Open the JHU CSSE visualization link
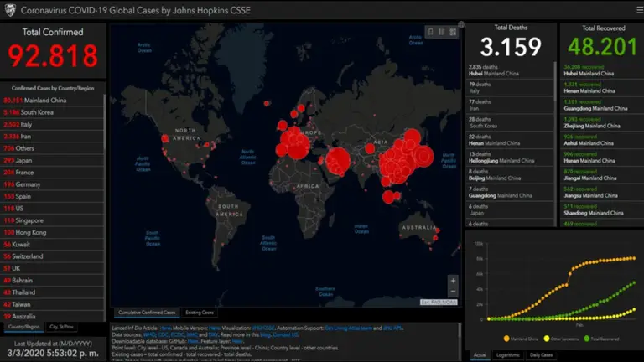This screenshot has width=644, height=362. pyautogui.click(x=263, y=328)
